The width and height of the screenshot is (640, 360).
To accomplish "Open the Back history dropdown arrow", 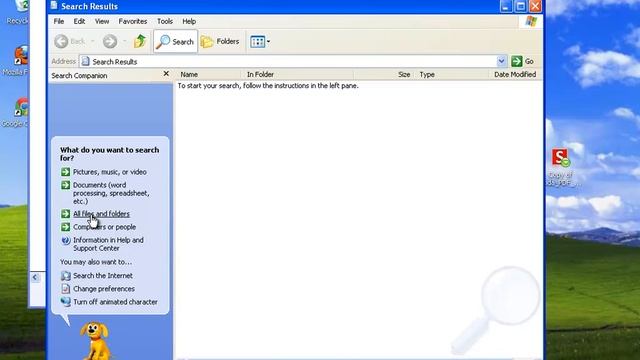I will click(x=93, y=41).
